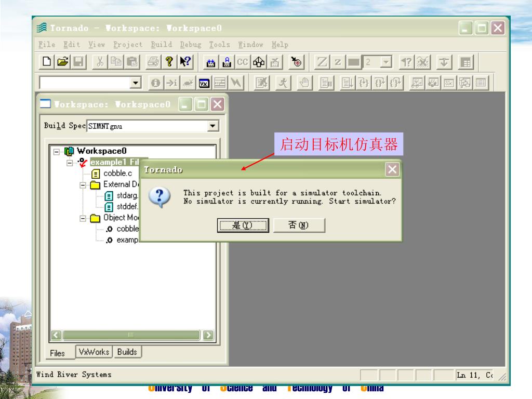532x399 pixels.
Task: Click the Build Spec SIMNTgnu input field
Action: point(148,126)
